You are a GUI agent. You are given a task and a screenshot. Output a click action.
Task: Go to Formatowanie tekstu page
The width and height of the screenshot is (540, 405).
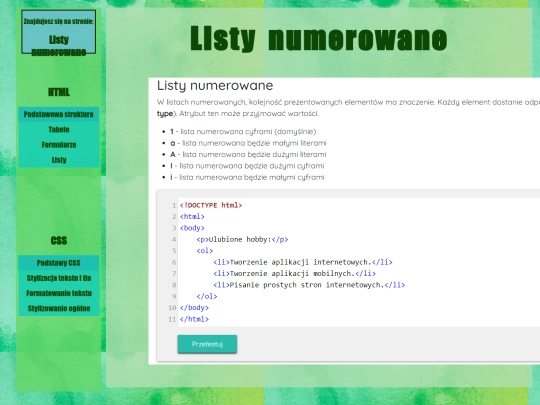pyautogui.click(x=59, y=293)
